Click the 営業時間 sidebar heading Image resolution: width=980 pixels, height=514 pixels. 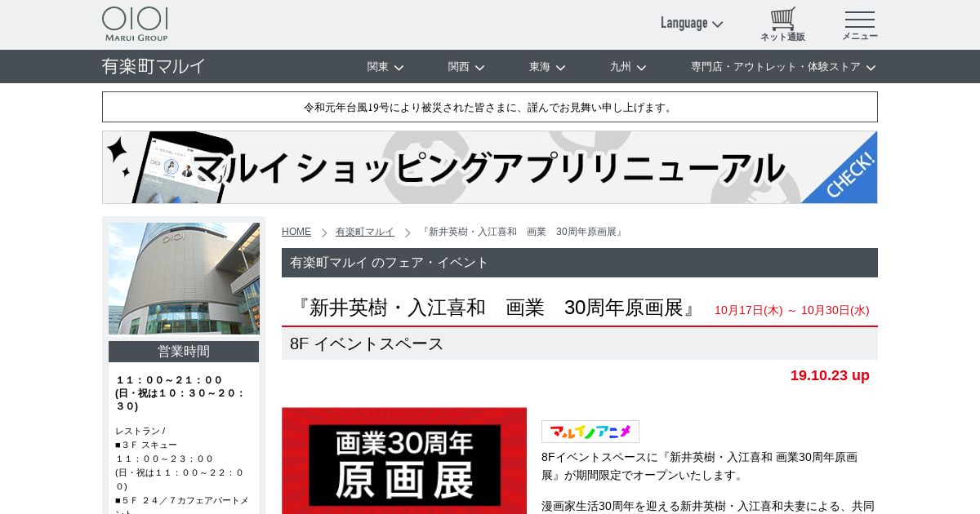(184, 352)
